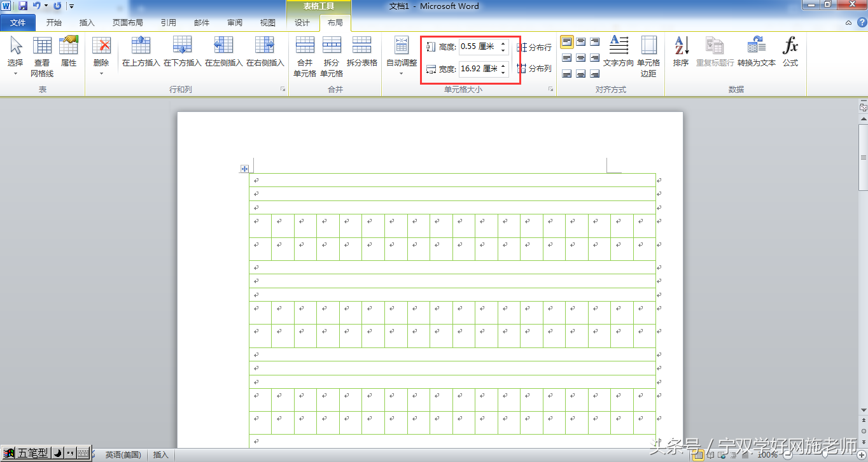Screen dimensions: 868x462
Task: Open 单元格大小 group dialog launcher
Action: [x=551, y=90]
